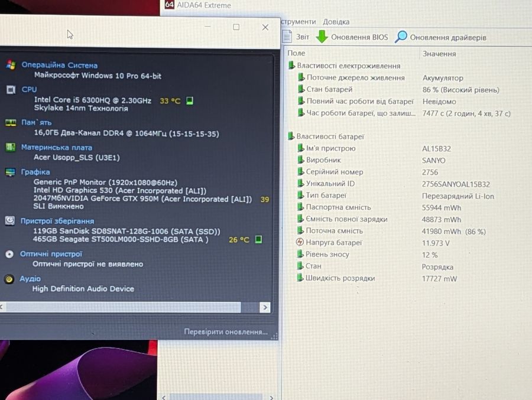Select the Перезарядний Li-Ion value
Screen dimensions: 532x400
pos(458,196)
